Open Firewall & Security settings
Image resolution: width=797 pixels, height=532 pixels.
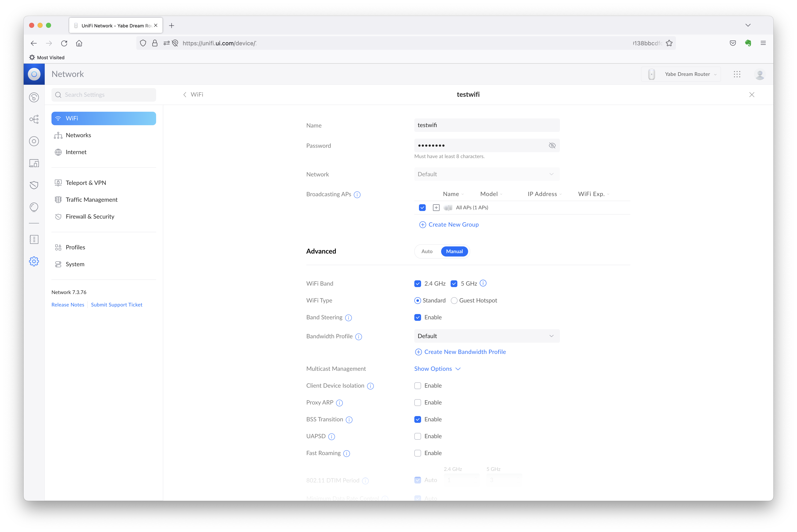click(104, 217)
